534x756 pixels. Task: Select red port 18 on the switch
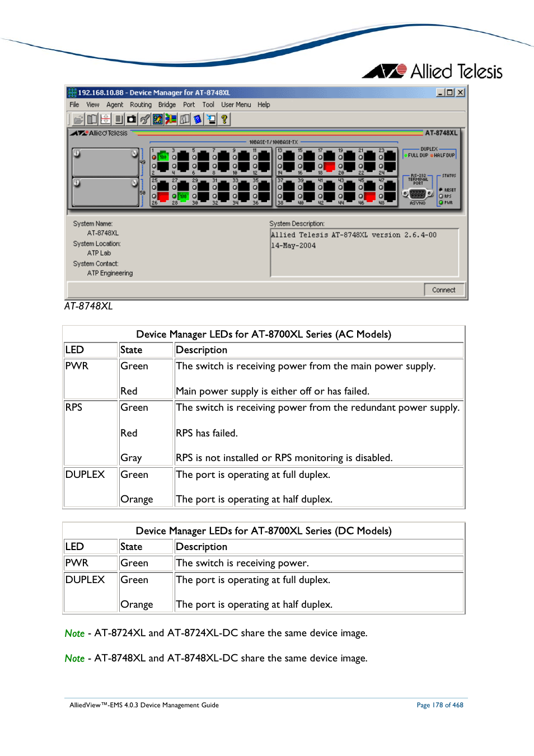click(x=330, y=166)
